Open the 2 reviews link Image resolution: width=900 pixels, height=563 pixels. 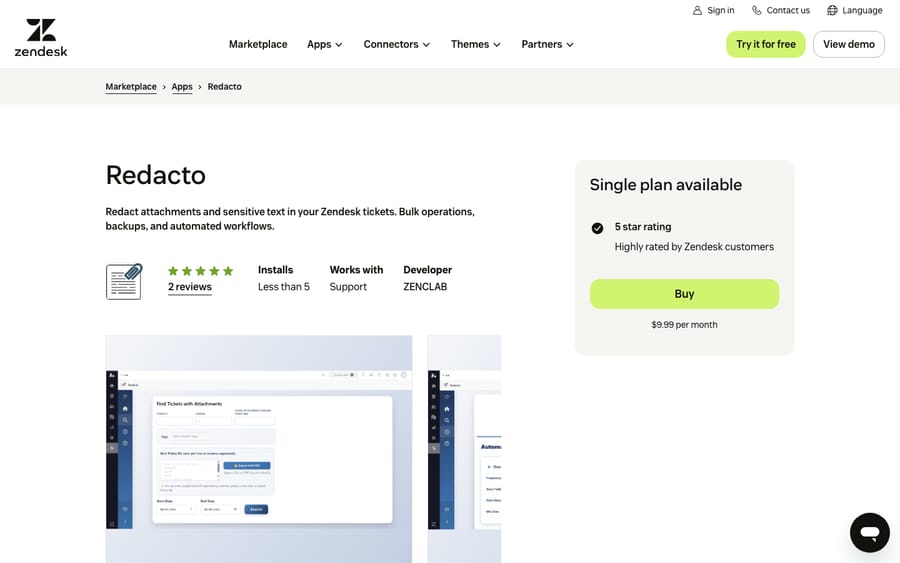coord(190,287)
